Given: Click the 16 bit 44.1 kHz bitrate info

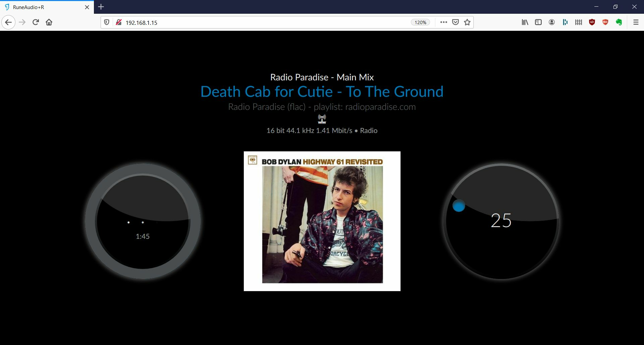Looking at the screenshot, I should 322,131.
